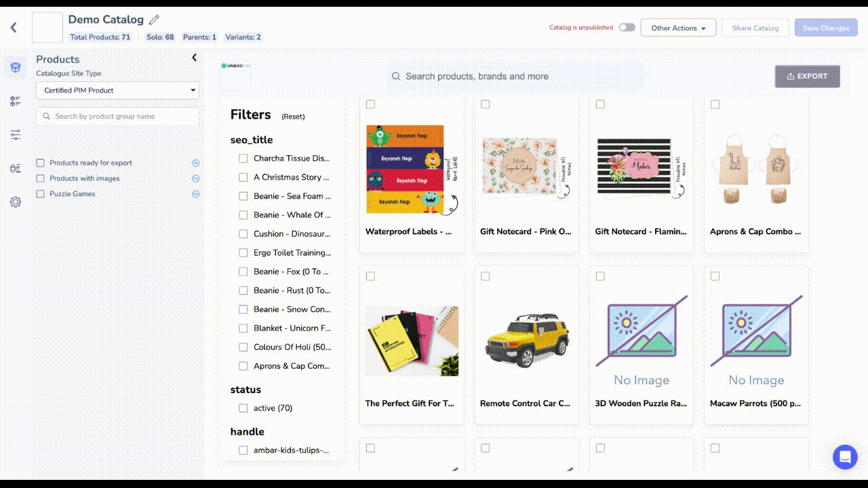Go back using the top-left arrow
This screenshot has height=488, width=868.
click(14, 28)
